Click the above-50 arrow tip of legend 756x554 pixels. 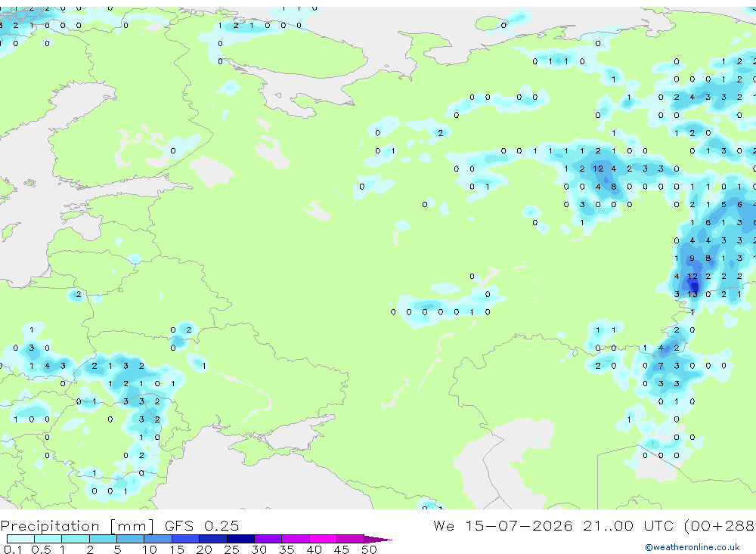378,540
